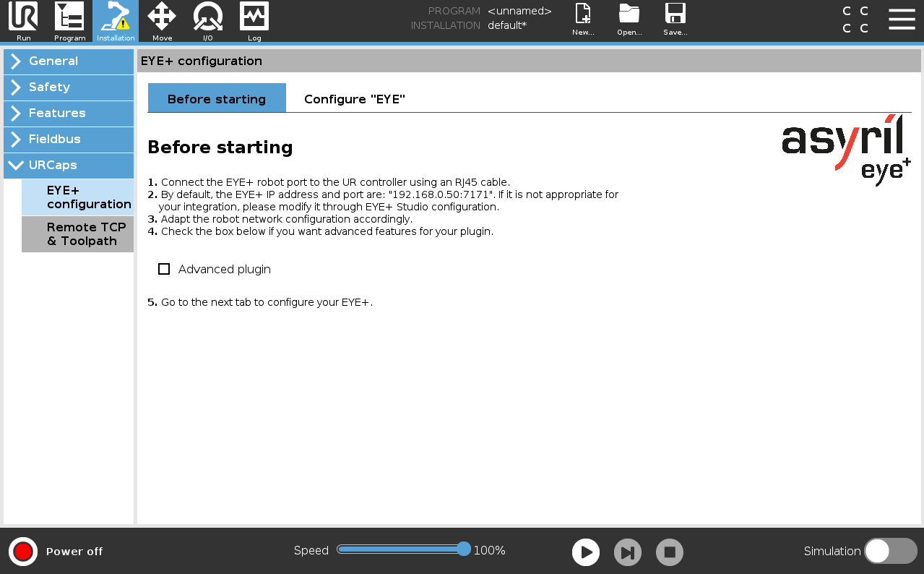This screenshot has width=924, height=574.
Task: Toggle the Simulation switch
Action: pos(890,551)
